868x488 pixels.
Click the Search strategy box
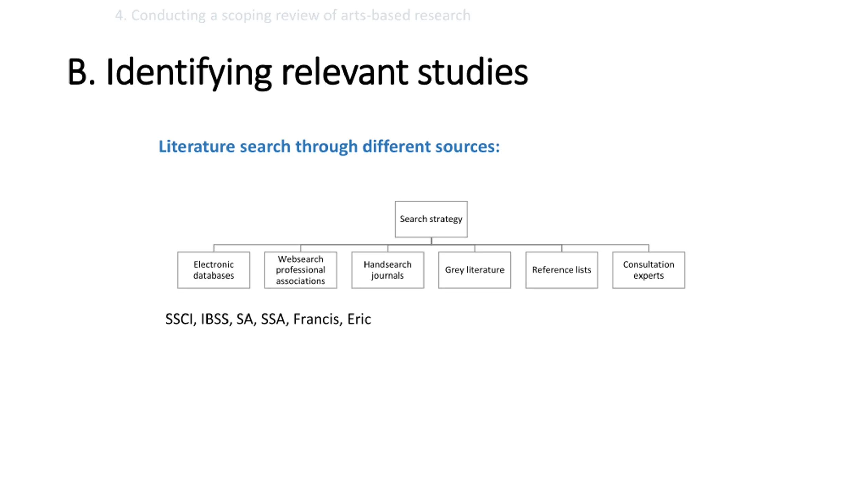click(431, 219)
